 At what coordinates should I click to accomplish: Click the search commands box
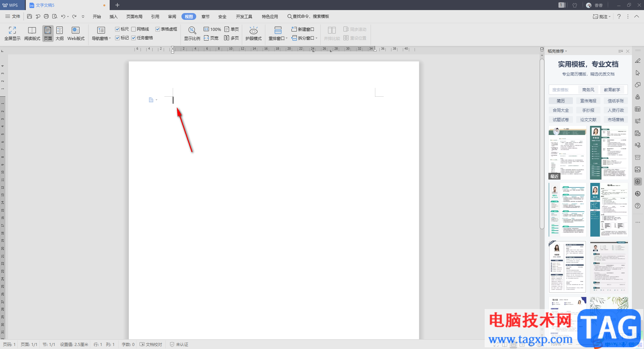[309, 16]
